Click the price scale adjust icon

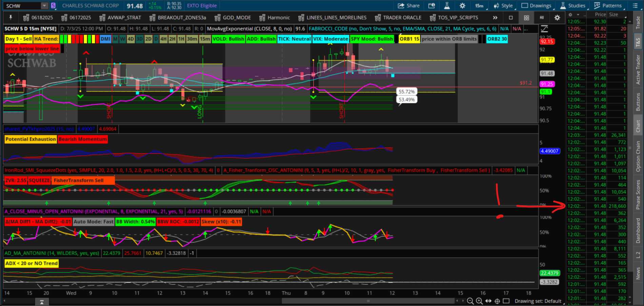(x=544, y=29)
